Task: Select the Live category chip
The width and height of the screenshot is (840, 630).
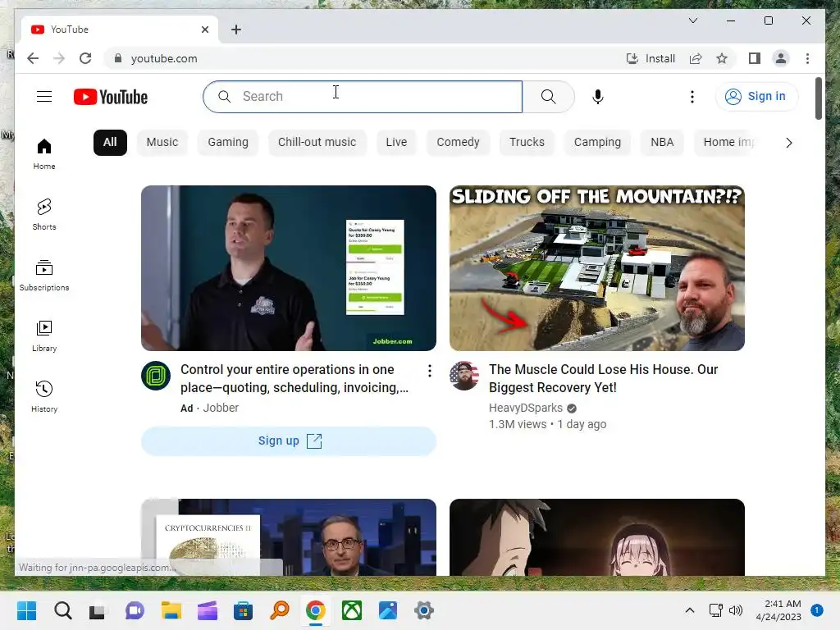Action: 396,143
